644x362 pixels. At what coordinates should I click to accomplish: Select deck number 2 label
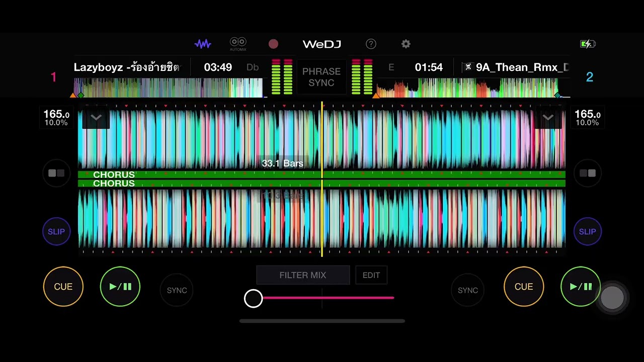590,77
